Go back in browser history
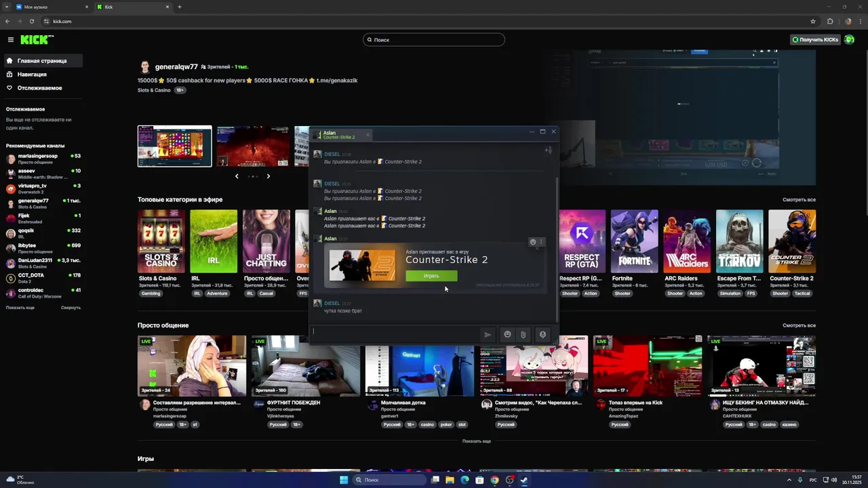The image size is (868, 488). tap(7, 21)
